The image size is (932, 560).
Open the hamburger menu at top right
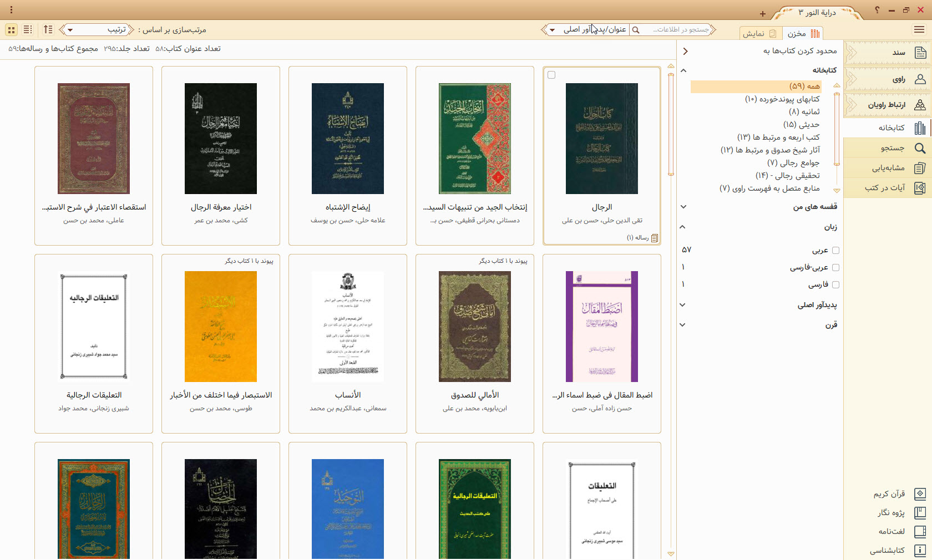(919, 29)
